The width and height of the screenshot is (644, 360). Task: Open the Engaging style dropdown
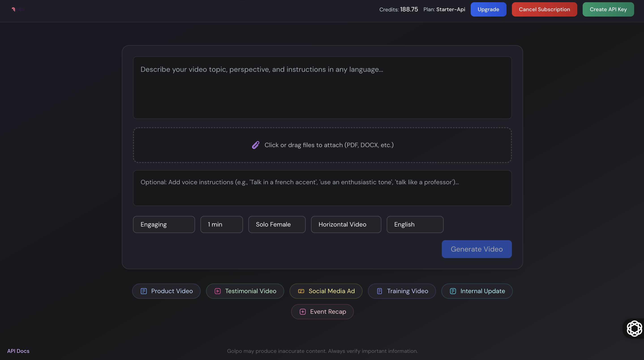pos(164,224)
